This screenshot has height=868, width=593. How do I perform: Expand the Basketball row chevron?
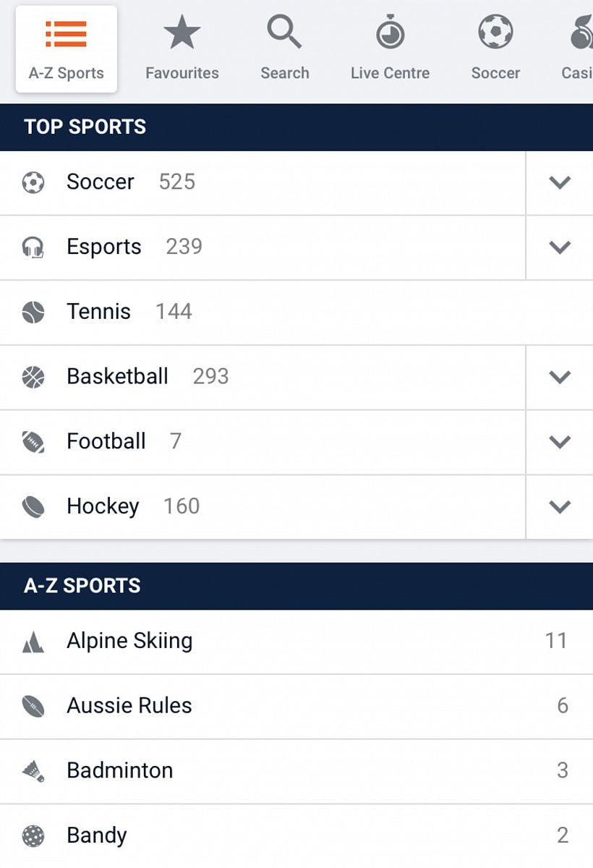(560, 377)
